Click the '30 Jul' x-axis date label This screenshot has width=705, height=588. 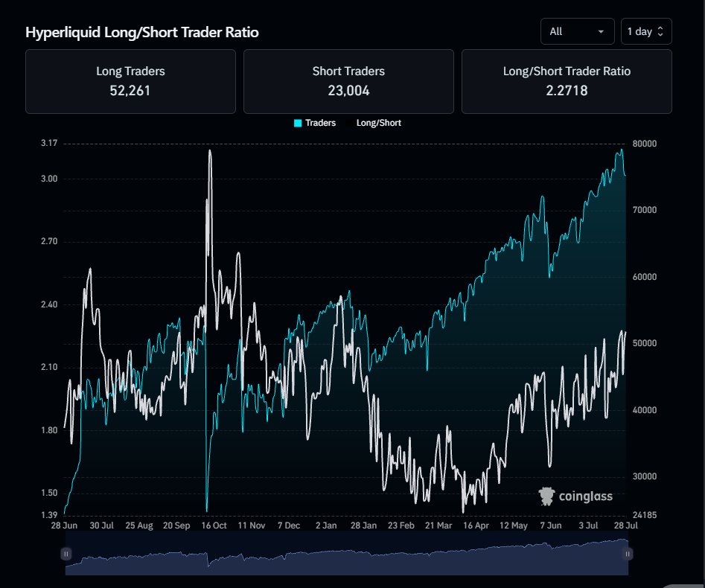tap(101, 525)
